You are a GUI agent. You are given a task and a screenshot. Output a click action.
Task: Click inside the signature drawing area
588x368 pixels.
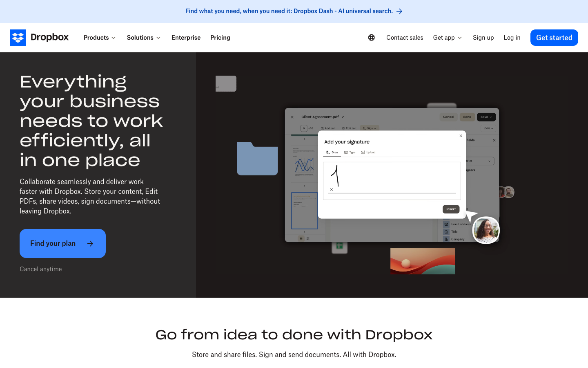(392, 181)
